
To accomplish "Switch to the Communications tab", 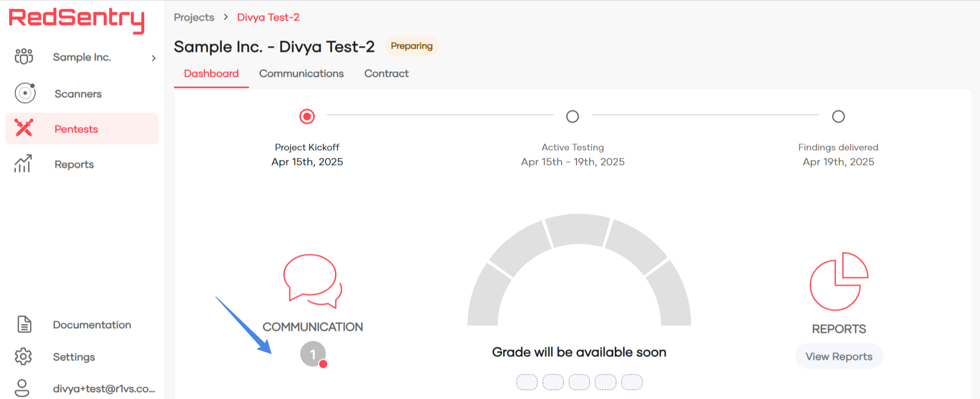I will click(x=301, y=74).
